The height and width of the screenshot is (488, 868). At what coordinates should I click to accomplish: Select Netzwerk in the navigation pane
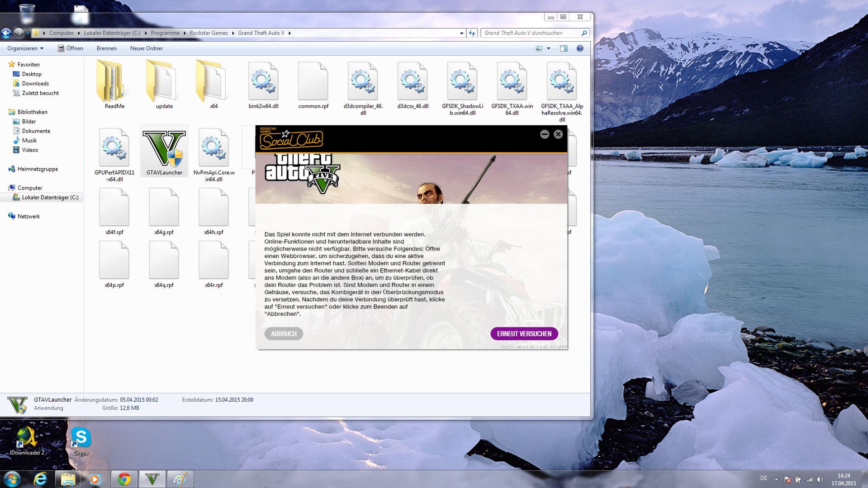[x=28, y=217]
